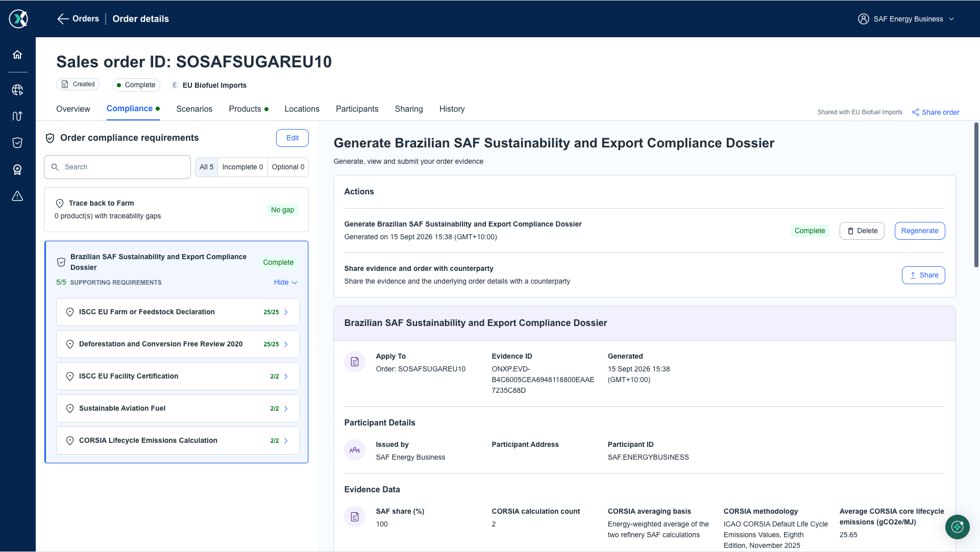Filter requirements by Optional 0
The image size is (980, 552).
click(x=288, y=167)
